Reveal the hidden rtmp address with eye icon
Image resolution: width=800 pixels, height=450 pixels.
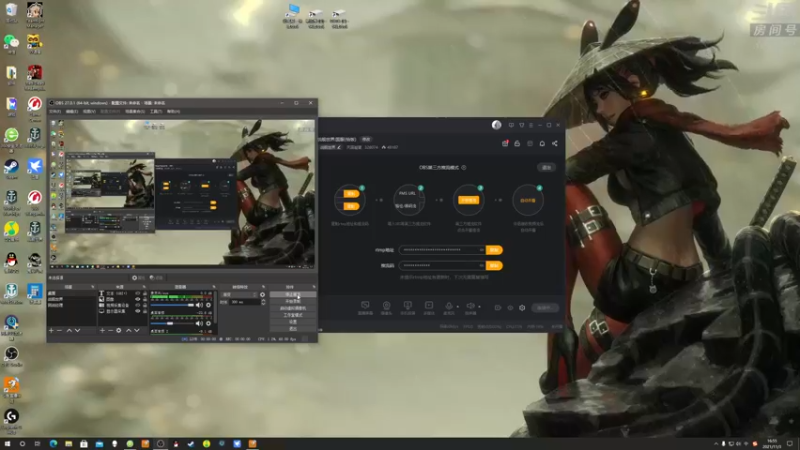click(x=482, y=250)
